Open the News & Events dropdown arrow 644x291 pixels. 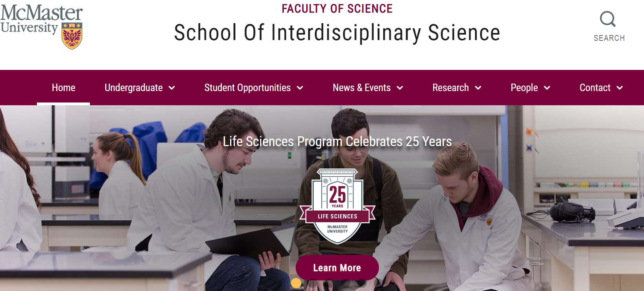click(x=400, y=88)
